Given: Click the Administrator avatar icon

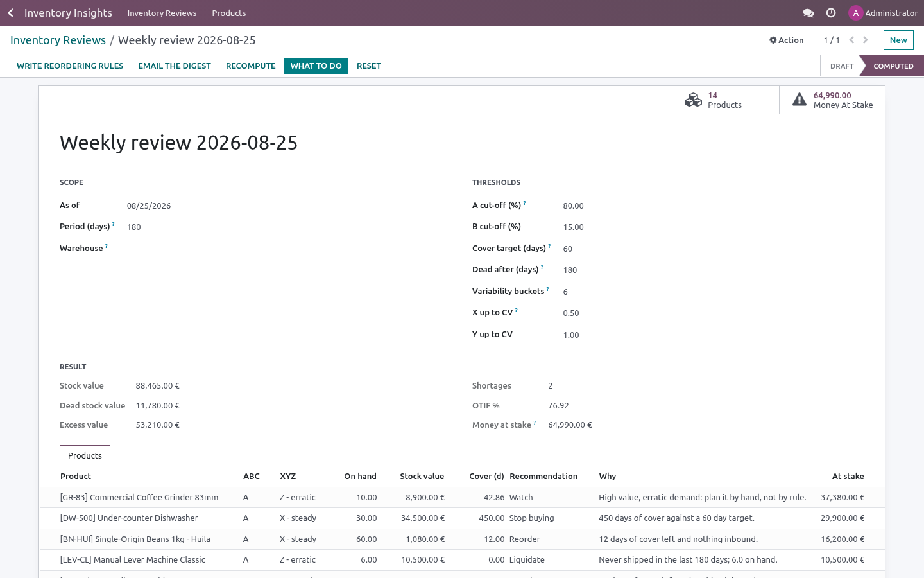Looking at the screenshot, I should pos(855,13).
